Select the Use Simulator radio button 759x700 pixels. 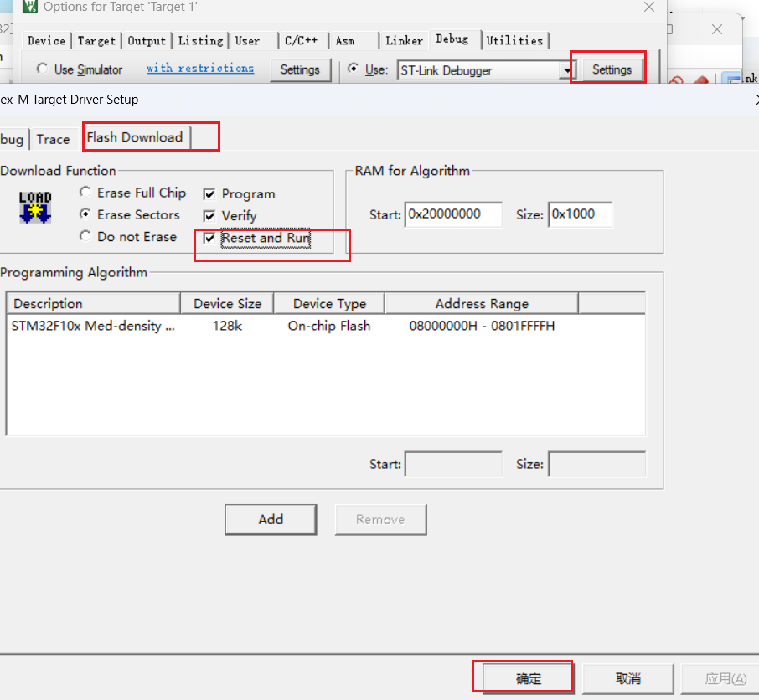coord(42,69)
